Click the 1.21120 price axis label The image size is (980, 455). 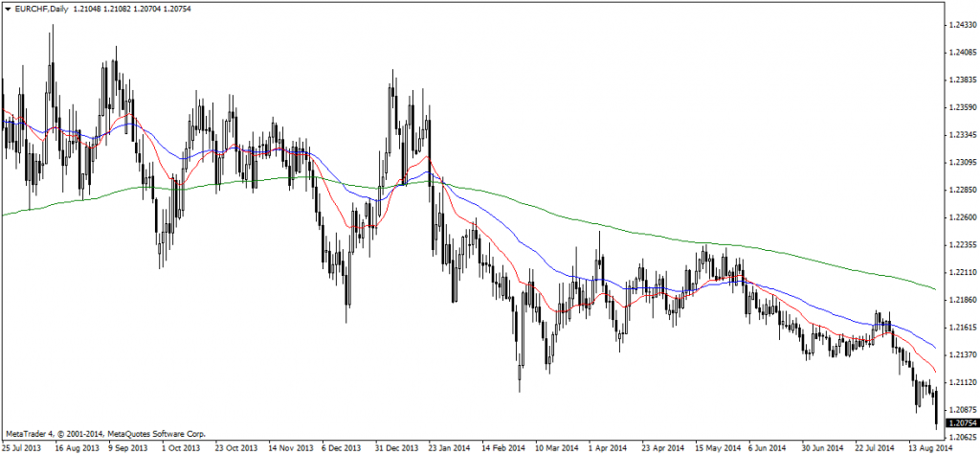pos(962,382)
